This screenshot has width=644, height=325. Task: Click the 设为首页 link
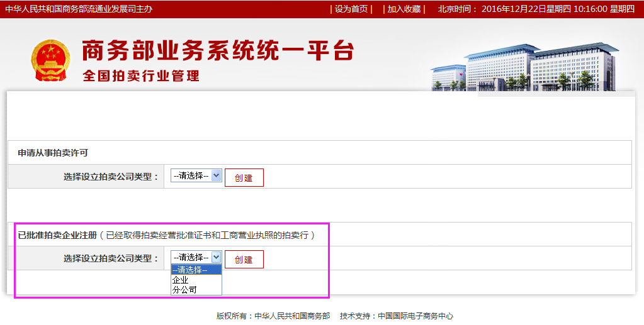[351, 9]
